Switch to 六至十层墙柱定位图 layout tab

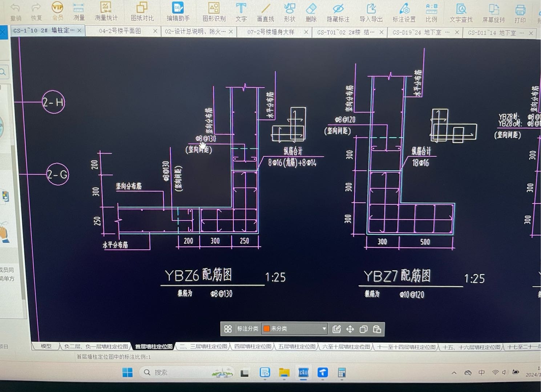(x=346, y=347)
